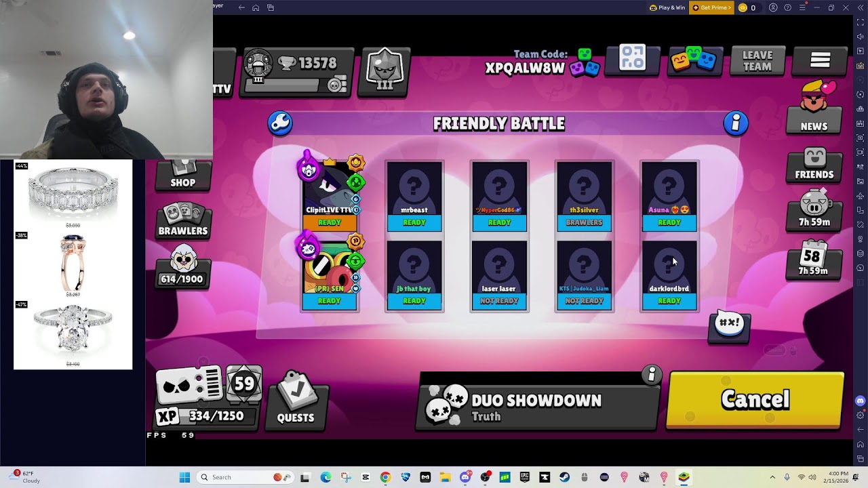
Task: Open the hamburger menu in the game
Action: click(820, 60)
